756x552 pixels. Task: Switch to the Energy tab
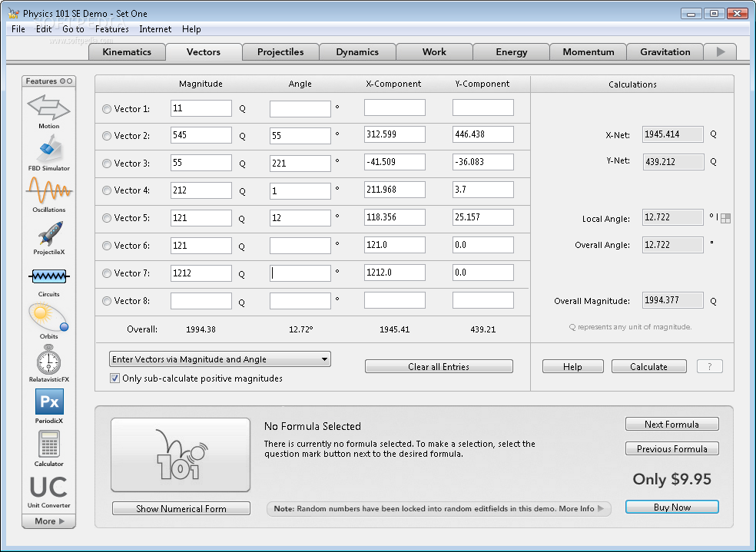pyautogui.click(x=512, y=51)
